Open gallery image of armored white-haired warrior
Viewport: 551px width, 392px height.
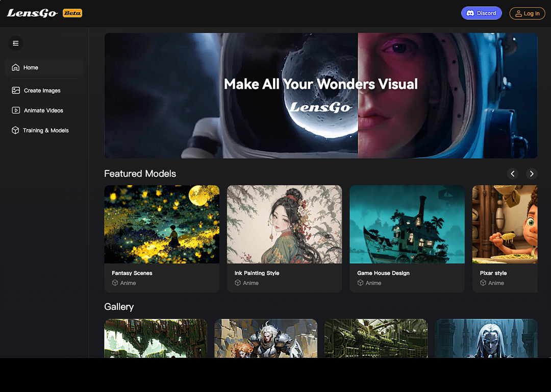[266, 338]
